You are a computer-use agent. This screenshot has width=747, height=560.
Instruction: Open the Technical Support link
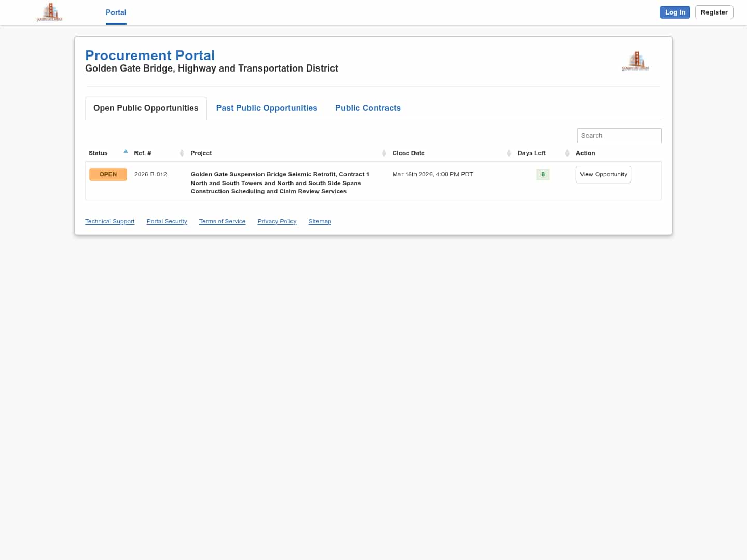(109, 221)
